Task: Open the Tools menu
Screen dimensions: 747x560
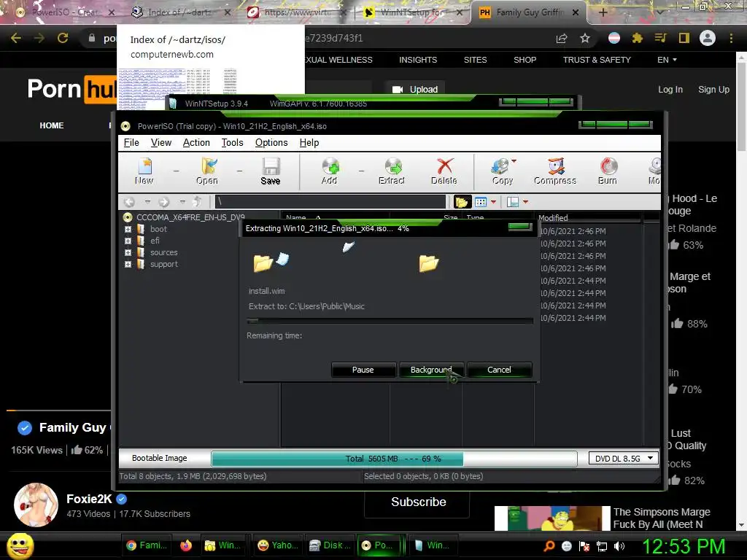Action: coord(233,142)
